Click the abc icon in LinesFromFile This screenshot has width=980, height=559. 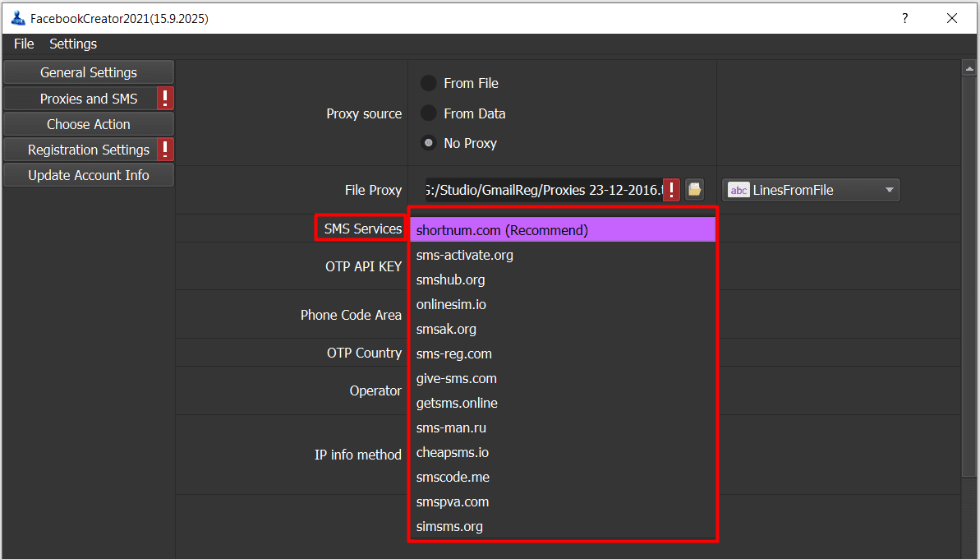738,190
